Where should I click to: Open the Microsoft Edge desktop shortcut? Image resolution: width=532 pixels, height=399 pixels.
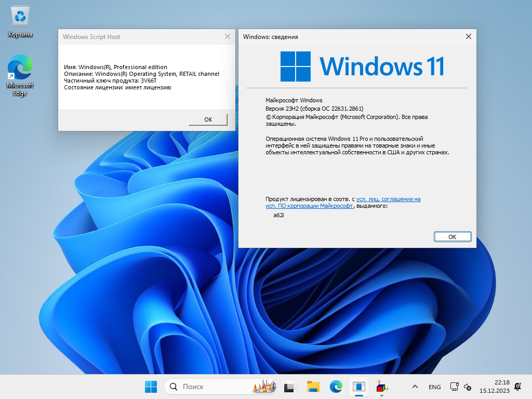point(20,75)
